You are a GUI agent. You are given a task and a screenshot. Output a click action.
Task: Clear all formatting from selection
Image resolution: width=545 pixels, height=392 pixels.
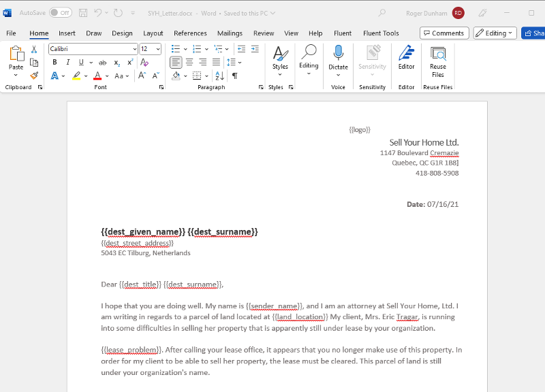(x=144, y=63)
